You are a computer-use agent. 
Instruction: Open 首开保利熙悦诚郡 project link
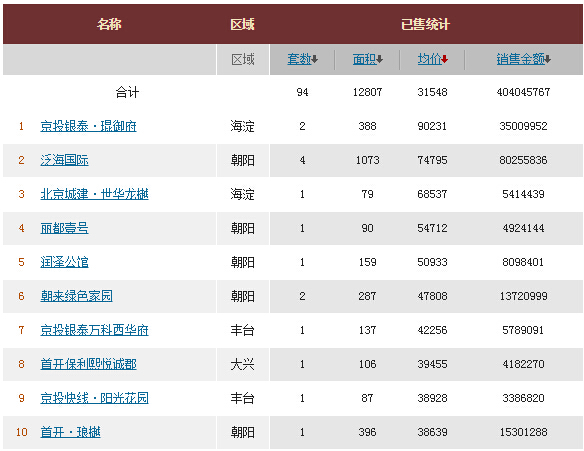click(88, 364)
